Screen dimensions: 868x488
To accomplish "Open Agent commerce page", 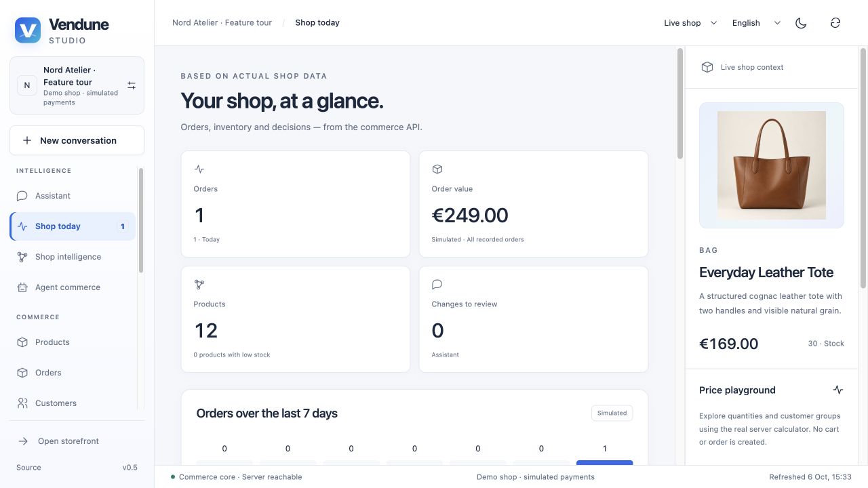I will (x=73, y=287).
